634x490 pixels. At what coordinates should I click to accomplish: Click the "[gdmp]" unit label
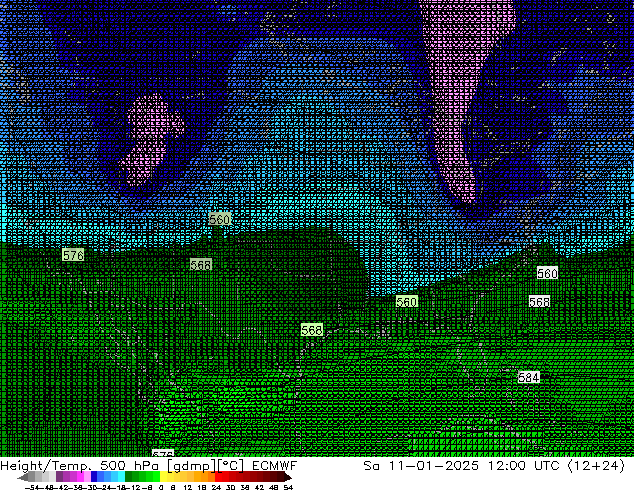click(x=192, y=466)
